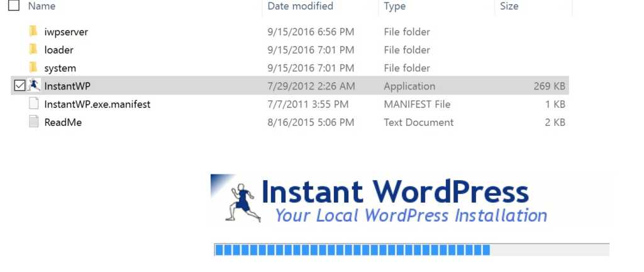Click the date '7/29/2012 2:26 AM'
This screenshot has height=272, width=644.
(311, 86)
